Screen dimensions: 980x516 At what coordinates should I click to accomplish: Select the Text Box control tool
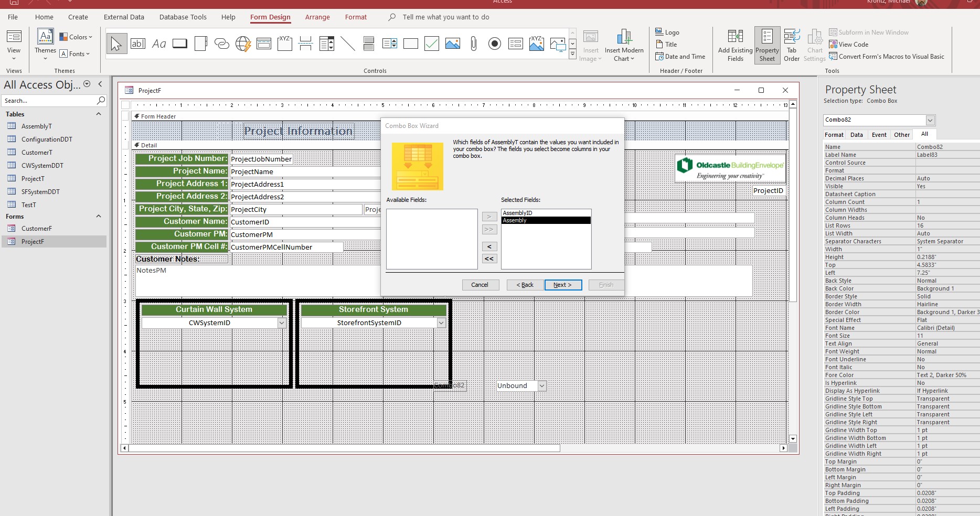click(x=138, y=44)
